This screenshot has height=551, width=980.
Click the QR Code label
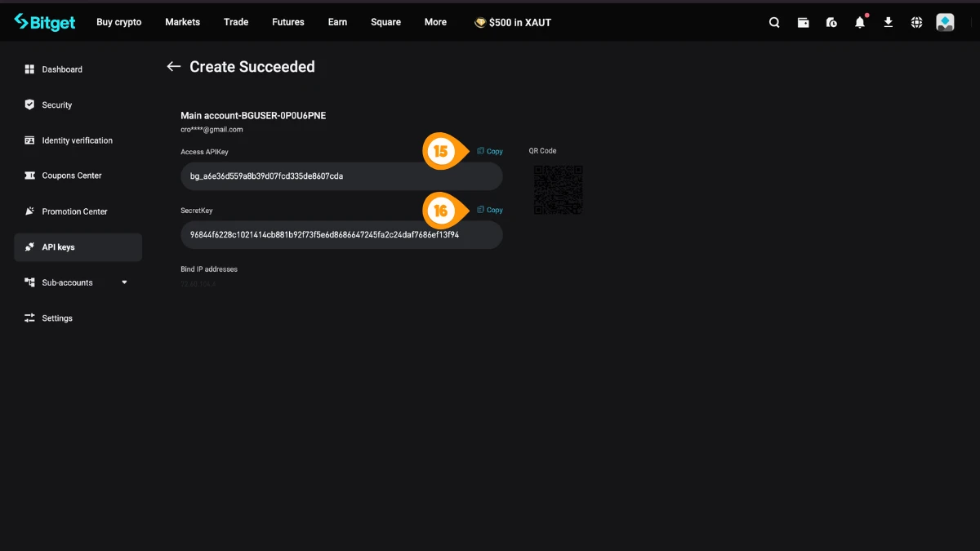[x=542, y=151]
